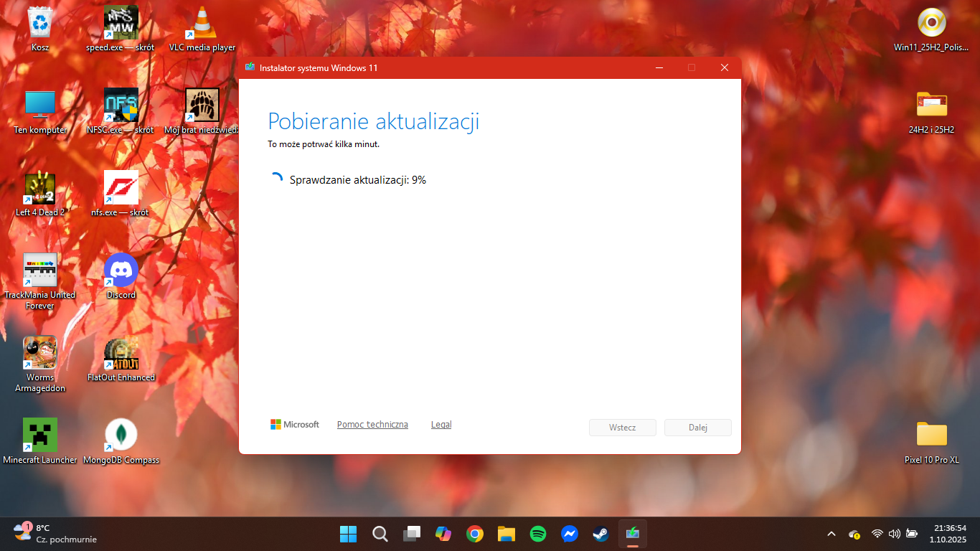Screen dimensions: 980x551
Task: Open the volume control in system tray
Action: [894, 534]
